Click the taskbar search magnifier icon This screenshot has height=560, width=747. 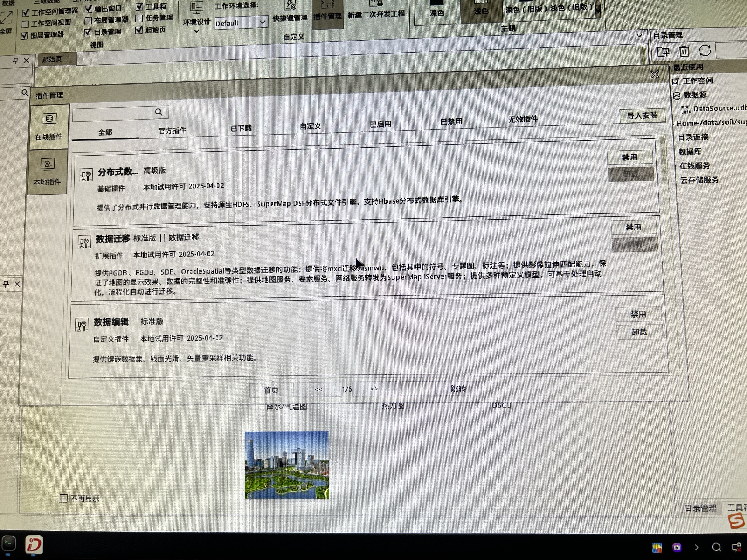point(716,548)
